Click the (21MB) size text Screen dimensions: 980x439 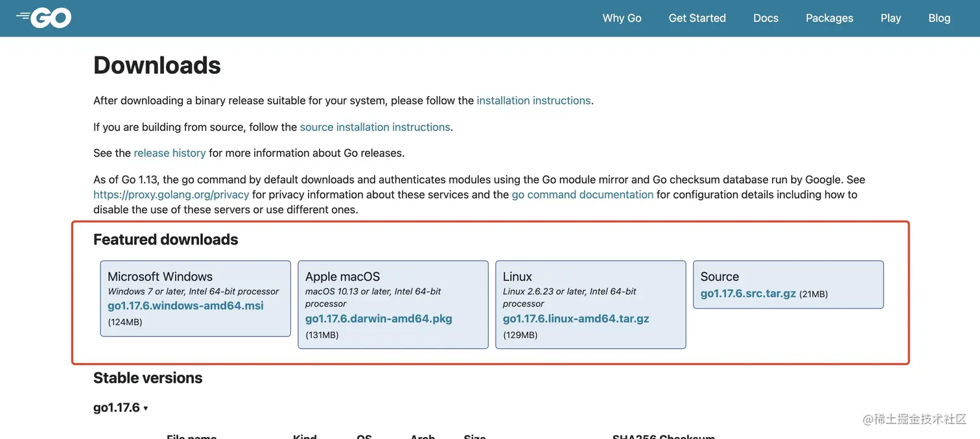(813, 294)
